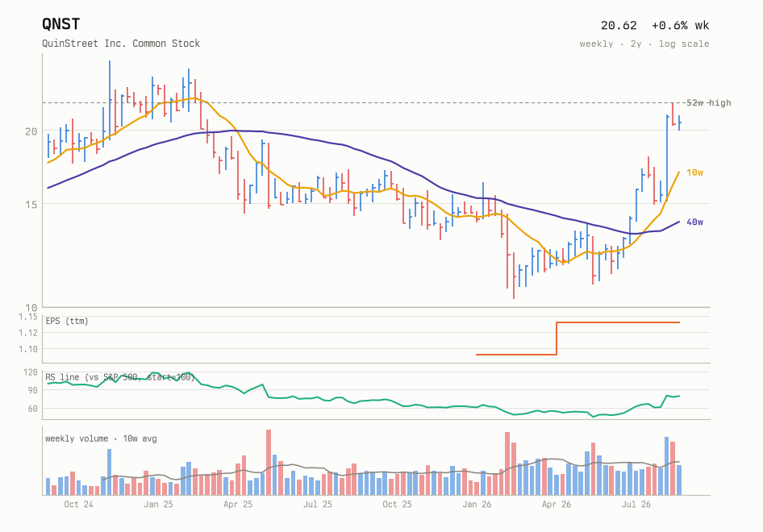Image resolution: width=763 pixels, height=532 pixels.
Task: Click the Oct 25 date axis label
Action: point(397,505)
